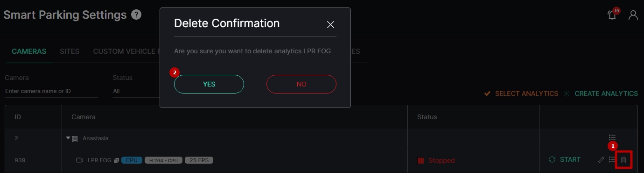Edit LPR FOG with the pencil icon
This screenshot has width=644, height=173.
click(x=601, y=160)
